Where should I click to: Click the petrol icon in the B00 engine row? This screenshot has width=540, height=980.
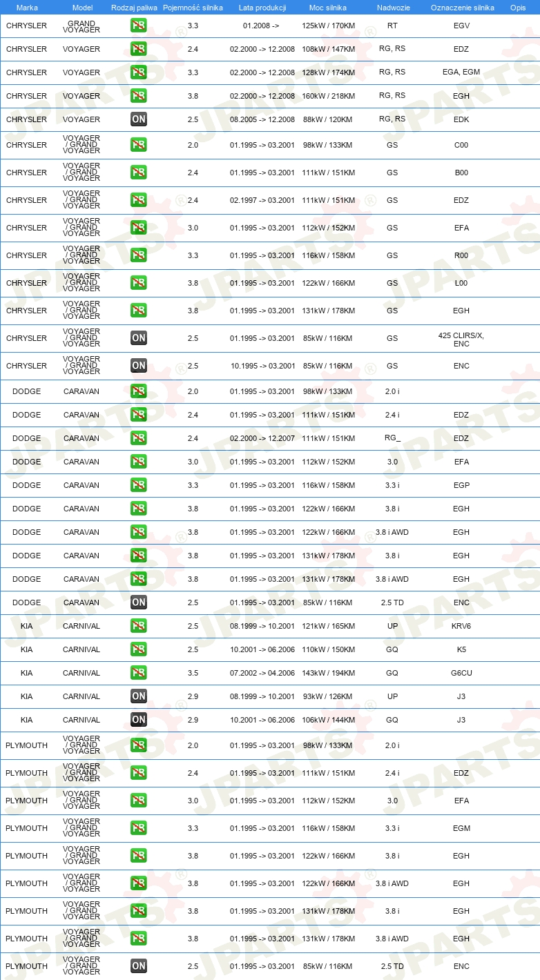(x=139, y=173)
